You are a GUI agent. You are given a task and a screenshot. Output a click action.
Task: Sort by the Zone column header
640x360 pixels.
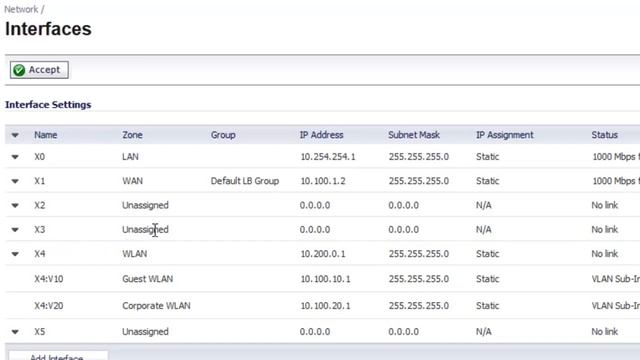132,135
